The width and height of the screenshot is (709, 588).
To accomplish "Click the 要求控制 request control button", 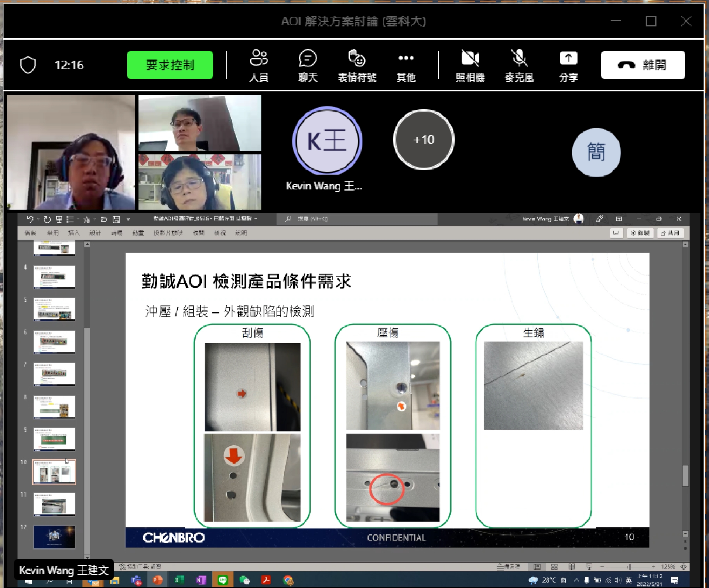I will (170, 65).
